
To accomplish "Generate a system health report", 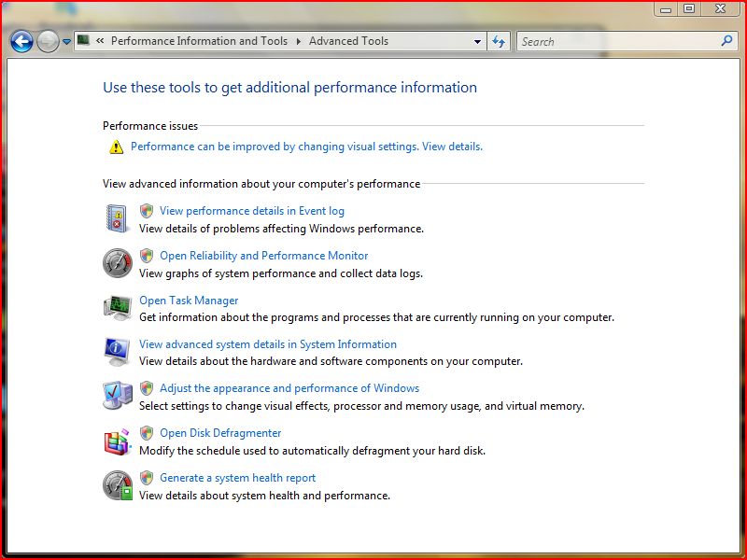I will coord(238,478).
